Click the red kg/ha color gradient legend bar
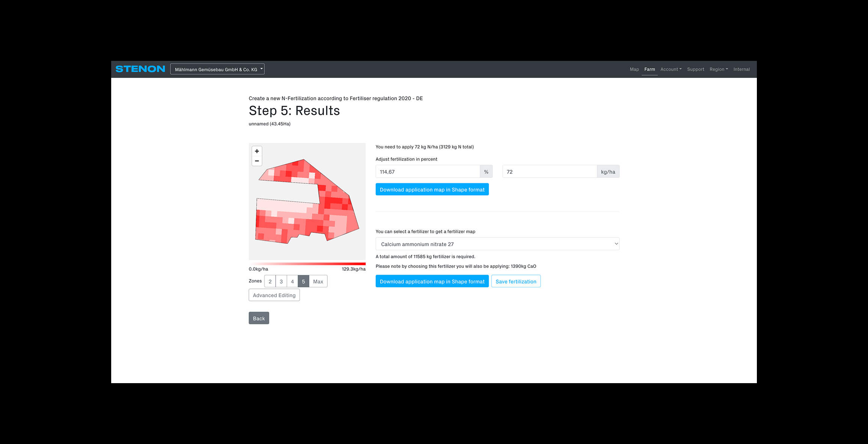Screen dimensions: 868x444 pyautogui.click(x=307, y=264)
